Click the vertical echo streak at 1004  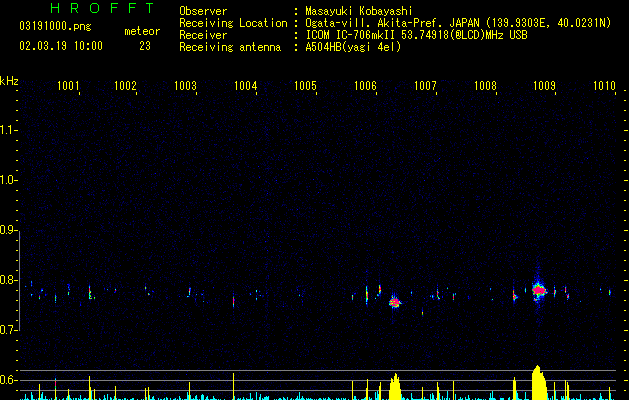click(233, 301)
